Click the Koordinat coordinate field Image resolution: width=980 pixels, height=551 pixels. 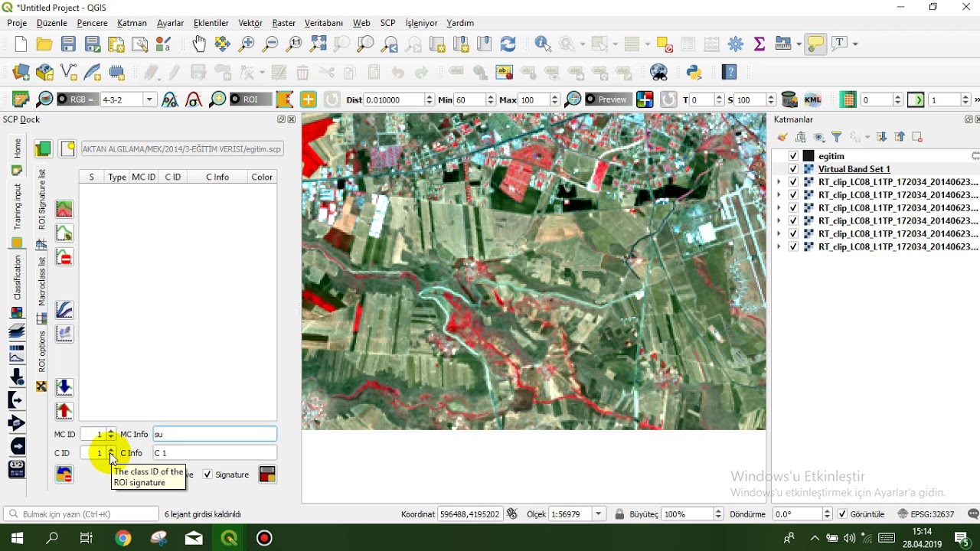pos(470,514)
